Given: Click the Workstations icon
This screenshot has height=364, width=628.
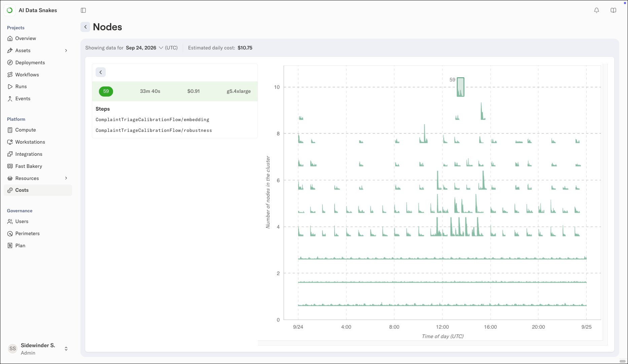Looking at the screenshot, I should tap(10, 142).
